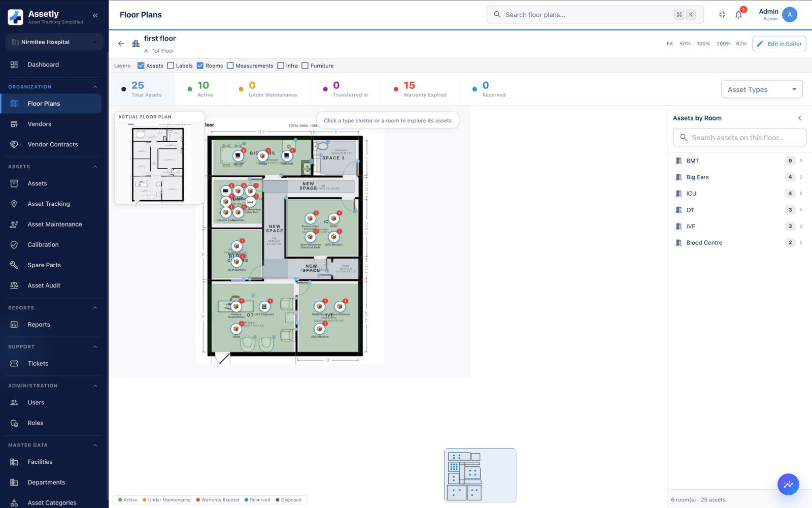The width and height of the screenshot is (812, 508).
Task: Go back using the left arrow
Action: [x=121, y=44]
